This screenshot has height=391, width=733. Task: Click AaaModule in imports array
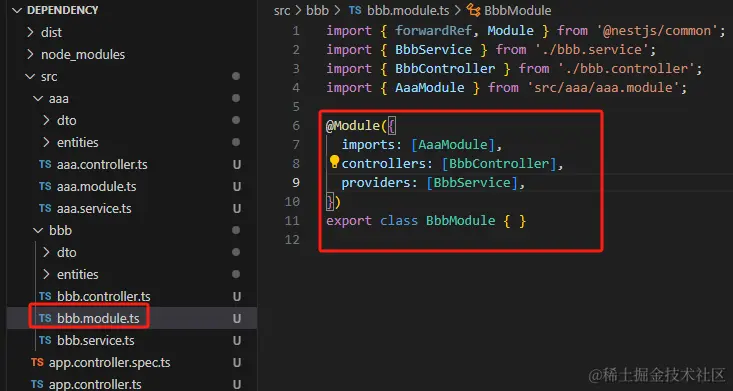click(x=453, y=145)
